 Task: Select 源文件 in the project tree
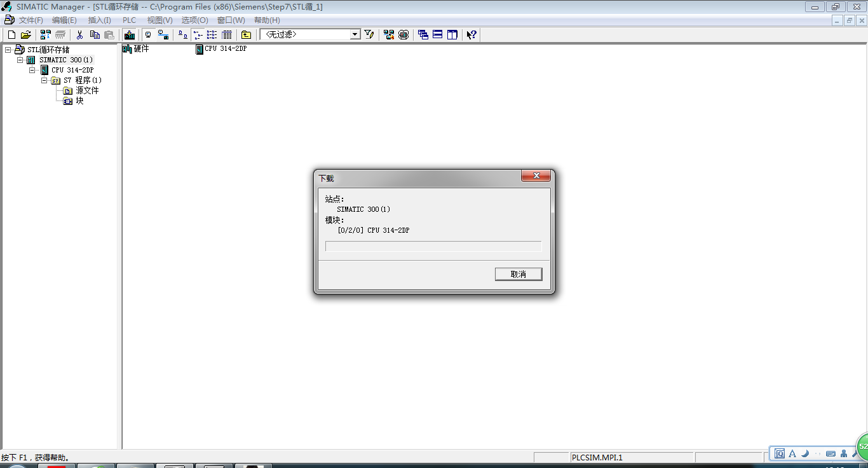[88, 90]
